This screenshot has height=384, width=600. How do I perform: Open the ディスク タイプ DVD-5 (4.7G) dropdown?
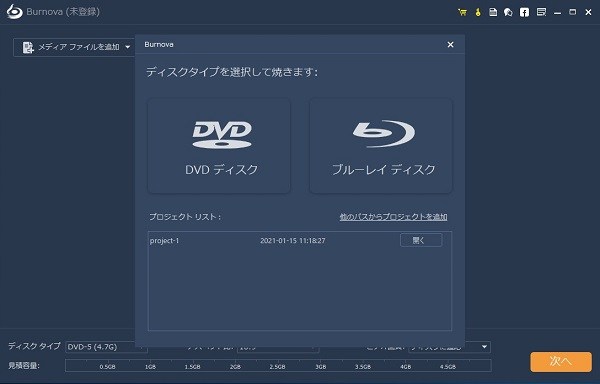(106, 347)
